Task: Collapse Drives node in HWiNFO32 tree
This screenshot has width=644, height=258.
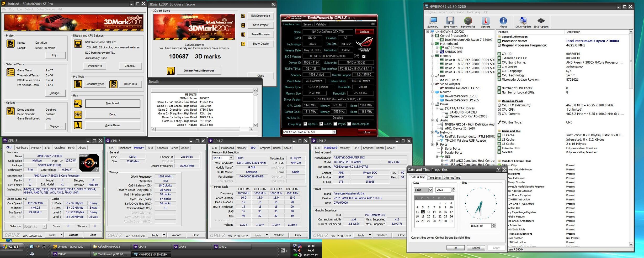Action: pyautogui.click(x=432, y=104)
